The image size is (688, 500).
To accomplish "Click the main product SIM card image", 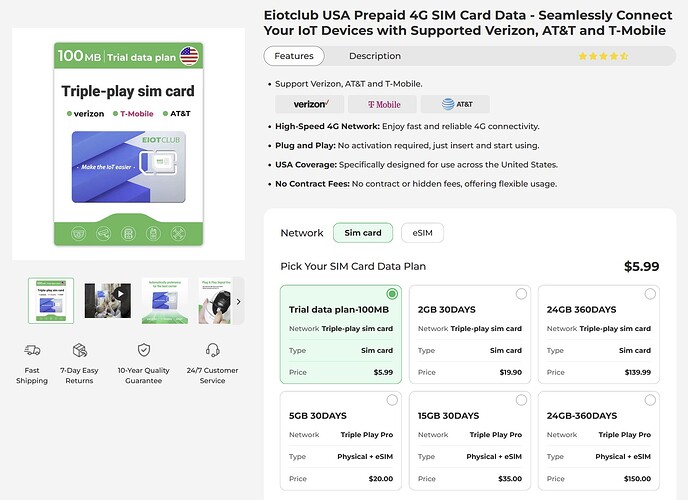I will [x=127, y=144].
